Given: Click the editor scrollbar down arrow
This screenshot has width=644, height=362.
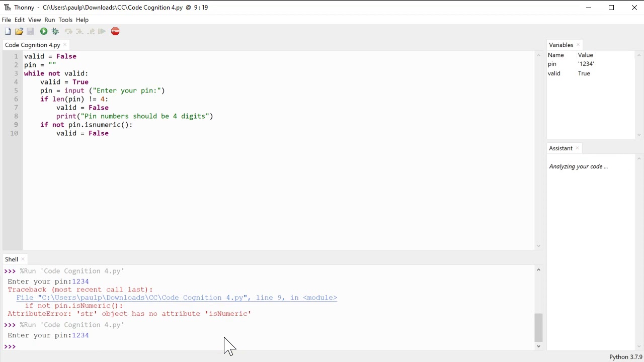Looking at the screenshot, I should (x=538, y=246).
